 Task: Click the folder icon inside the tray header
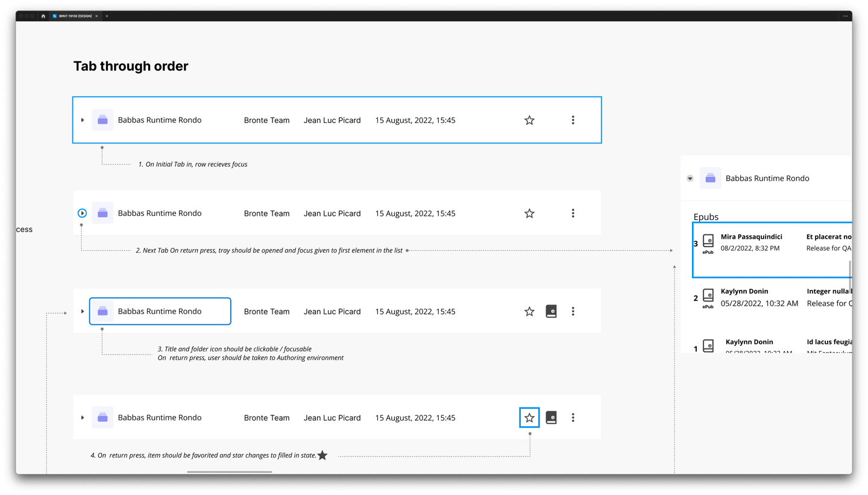pyautogui.click(x=711, y=178)
